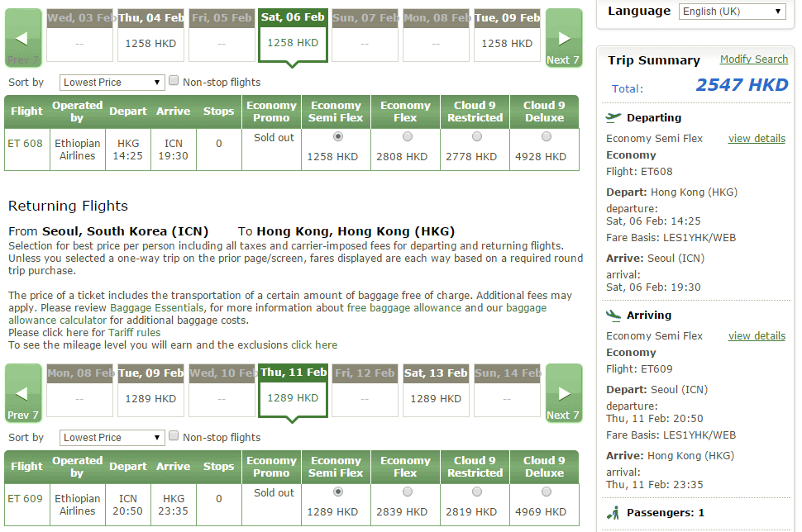Click returning Next 7 arrow button
The image size is (802, 532).
point(563,393)
